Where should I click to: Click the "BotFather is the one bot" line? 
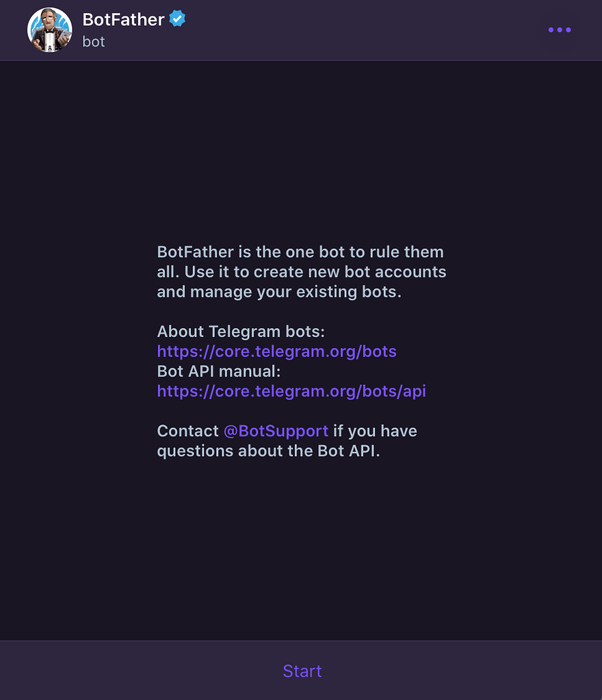click(x=300, y=252)
